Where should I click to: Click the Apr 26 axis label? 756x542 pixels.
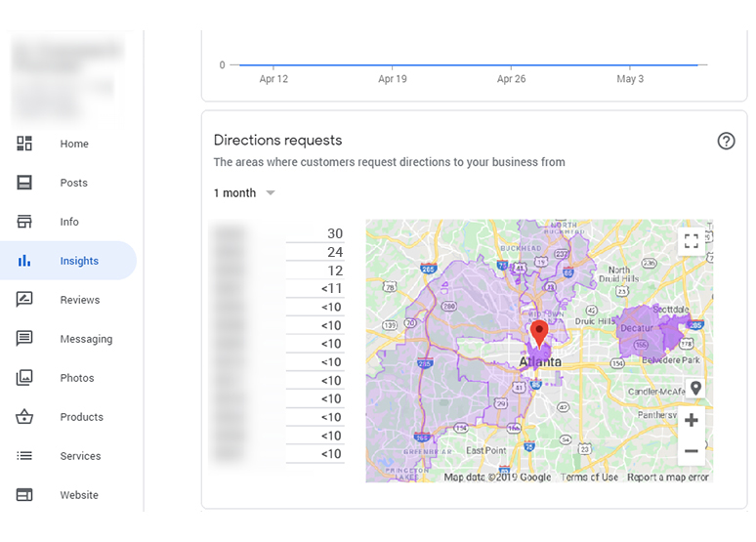(x=512, y=79)
